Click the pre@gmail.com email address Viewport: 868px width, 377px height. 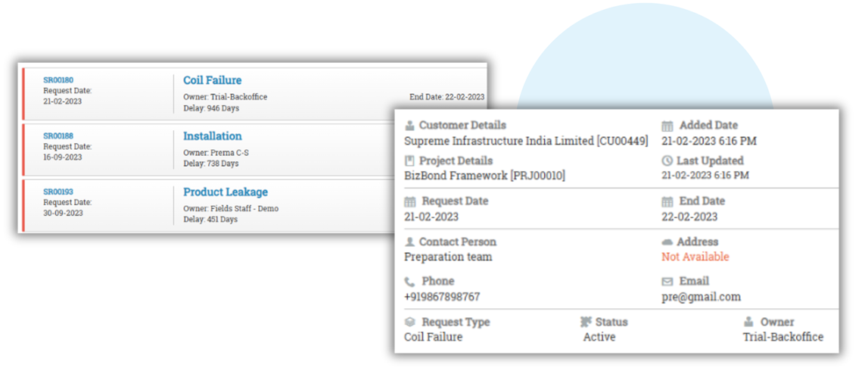pos(701,297)
